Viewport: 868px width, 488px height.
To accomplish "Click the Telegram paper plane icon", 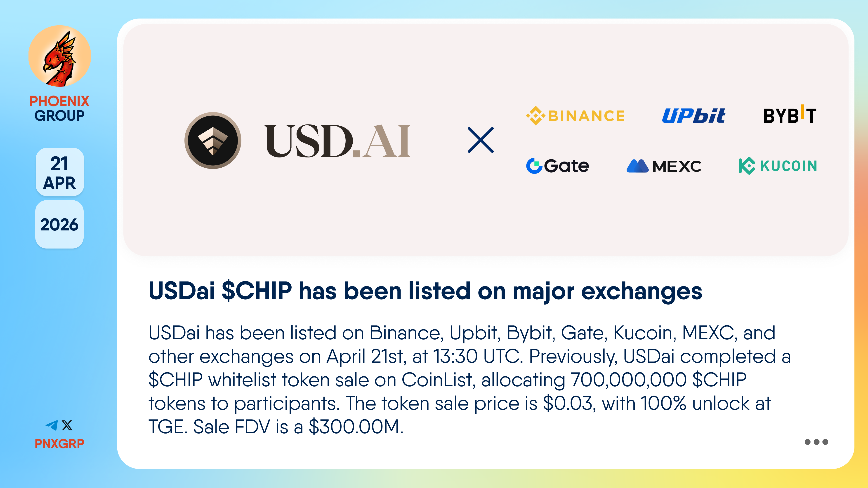I will point(52,425).
